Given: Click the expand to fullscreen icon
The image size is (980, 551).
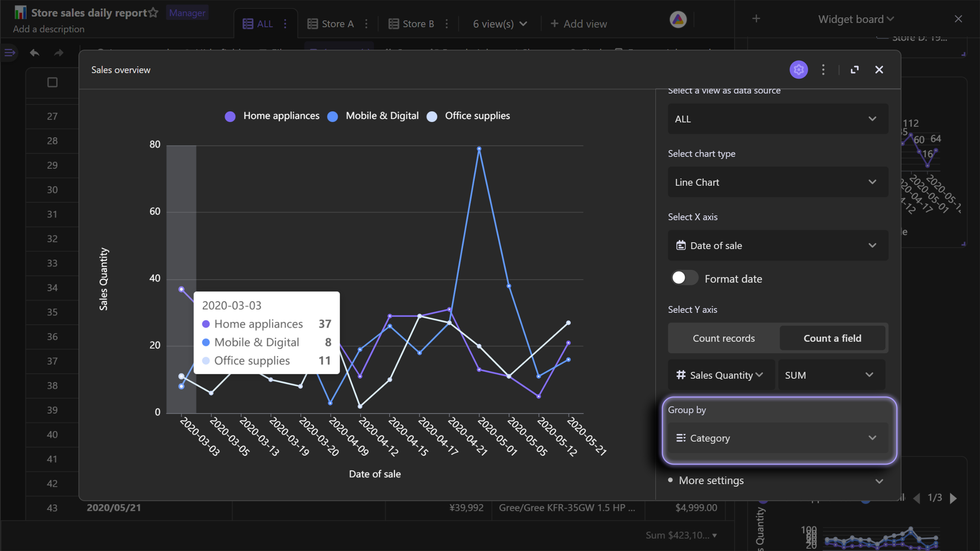Looking at the screenshot, I should [x=855, y=69].
